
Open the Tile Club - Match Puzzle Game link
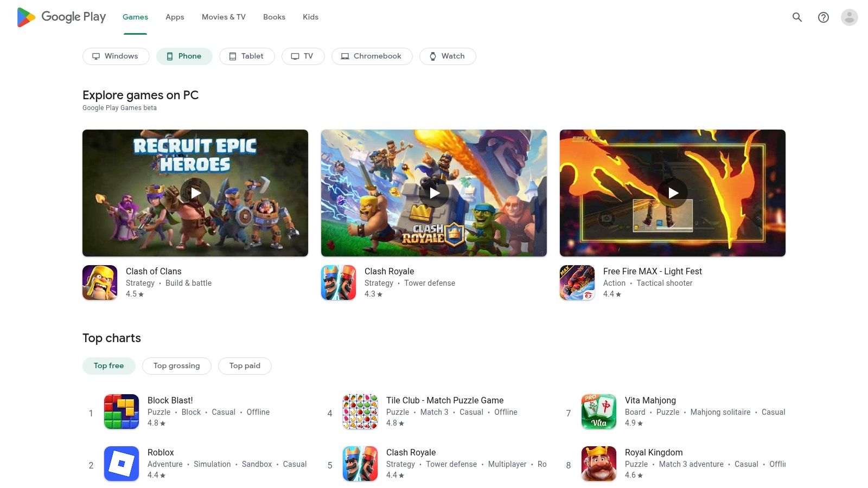pos(445,401)
